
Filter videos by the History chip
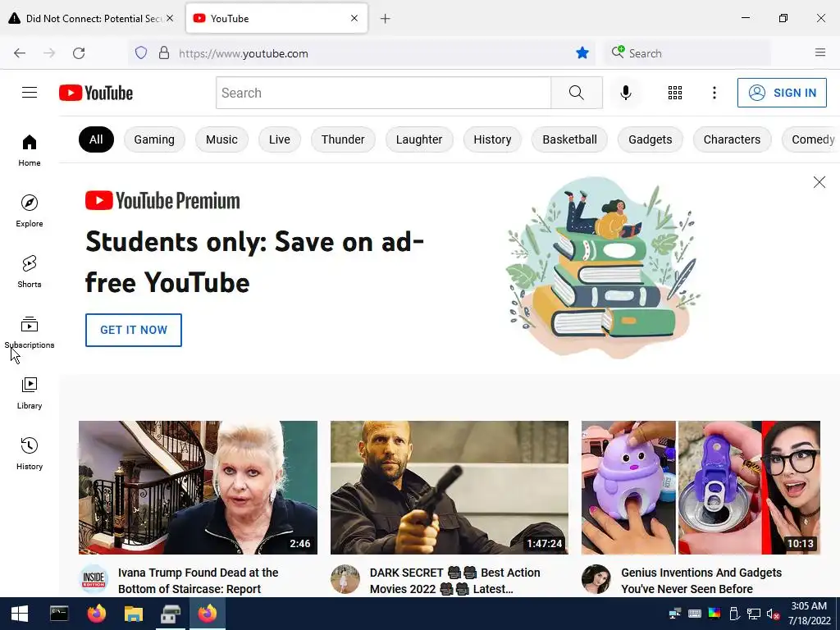click(x=492, y=139)
